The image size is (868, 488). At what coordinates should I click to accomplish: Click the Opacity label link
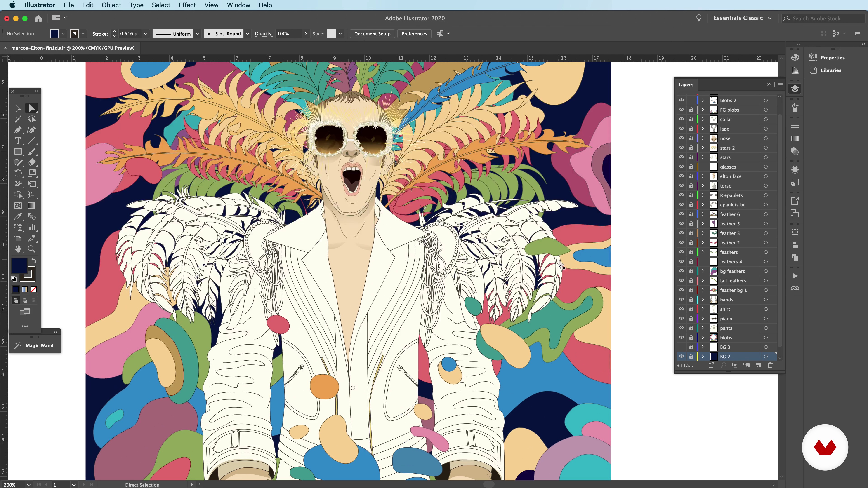pos(264,34)
